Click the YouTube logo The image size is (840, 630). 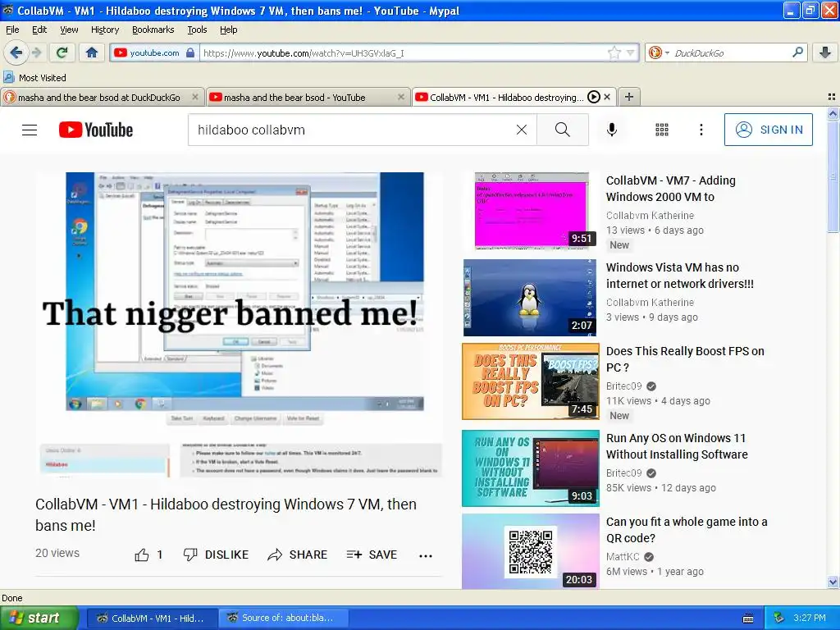pyautogui.click(x=96, y=130)
